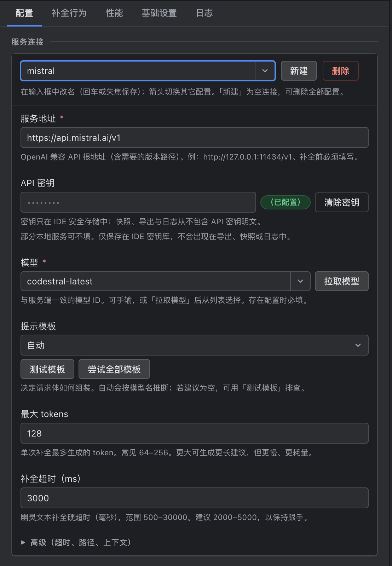Show the 日志 tab

[x=204, y=13]
